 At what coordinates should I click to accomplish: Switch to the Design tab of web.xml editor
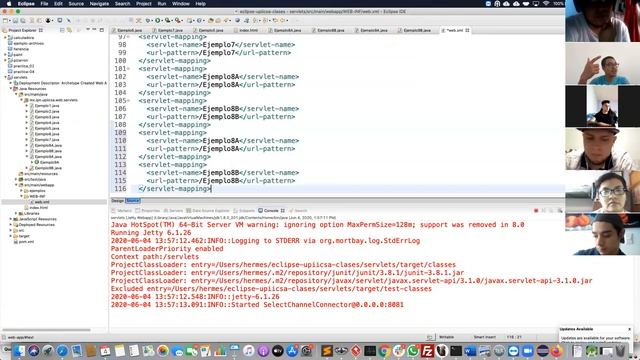coord(118,201)
